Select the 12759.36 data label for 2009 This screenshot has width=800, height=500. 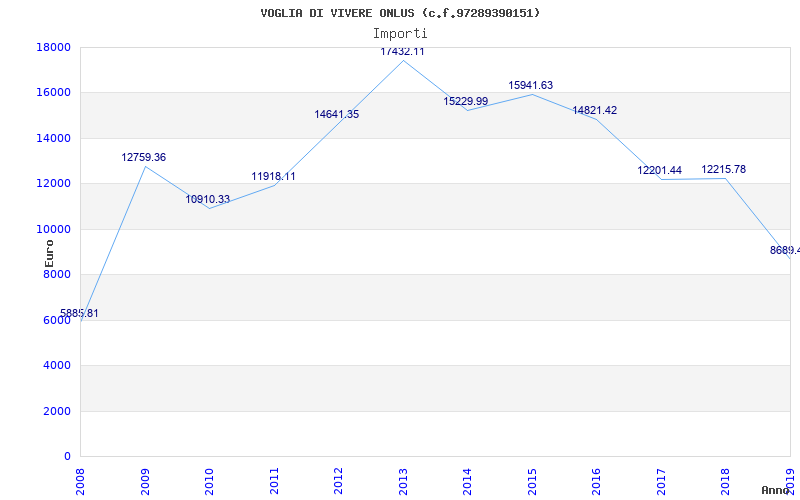(x=143, y=157)
